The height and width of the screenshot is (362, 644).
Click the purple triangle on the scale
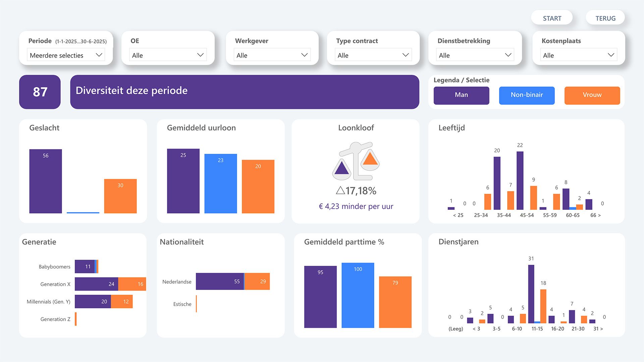[342, 168]
